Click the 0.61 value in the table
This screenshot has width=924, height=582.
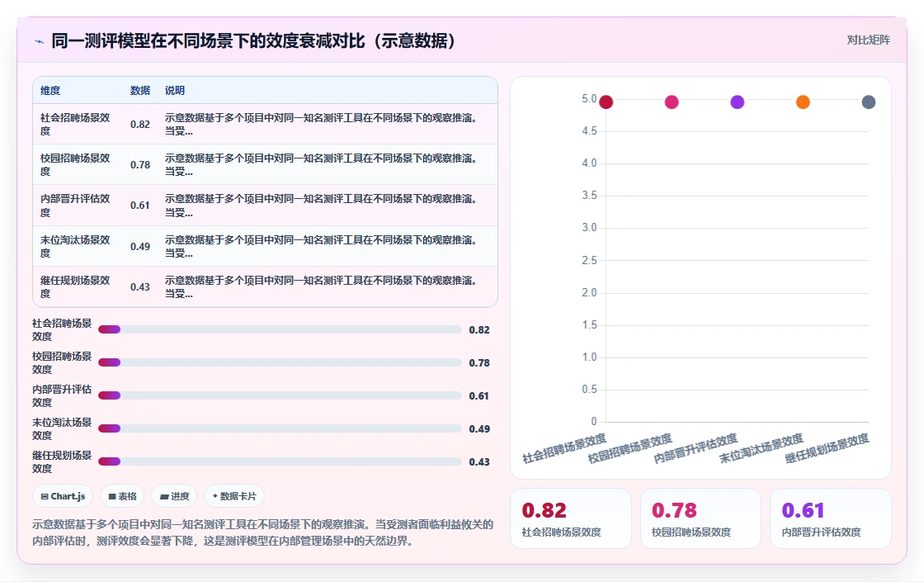point(140,206)
